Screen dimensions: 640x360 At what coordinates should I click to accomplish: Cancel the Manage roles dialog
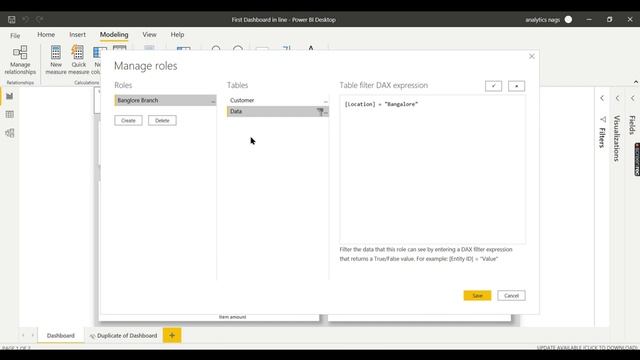[x=511, y=296]
